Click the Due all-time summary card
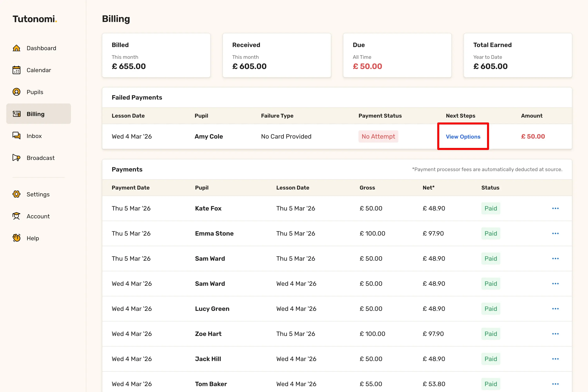The height and width of the screenshot is (392, 588). click(x=397, y=55)
